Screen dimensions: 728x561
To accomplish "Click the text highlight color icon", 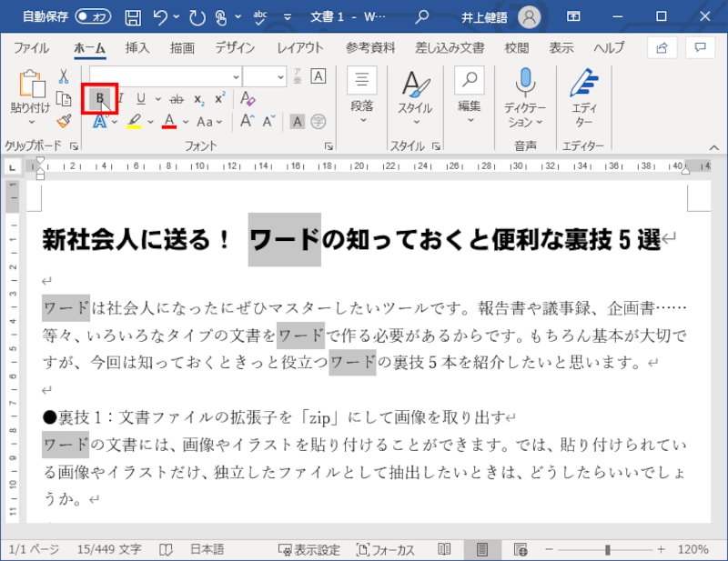I will click(136, 119).
